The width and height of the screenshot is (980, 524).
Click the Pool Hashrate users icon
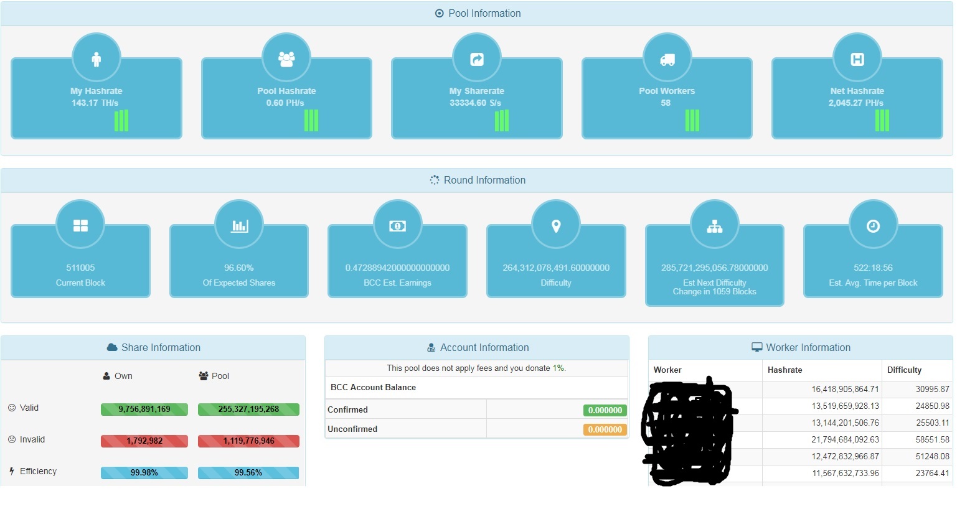click(286, 59)
